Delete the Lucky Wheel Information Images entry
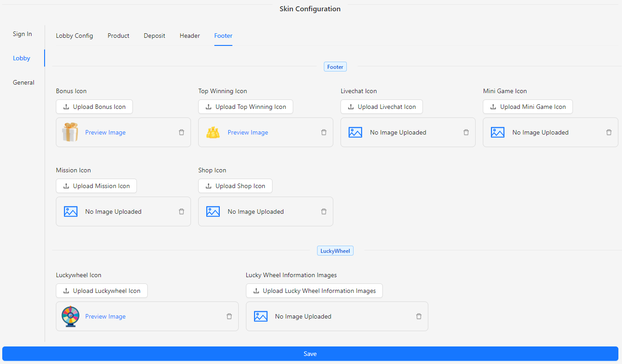 (418, 316)
